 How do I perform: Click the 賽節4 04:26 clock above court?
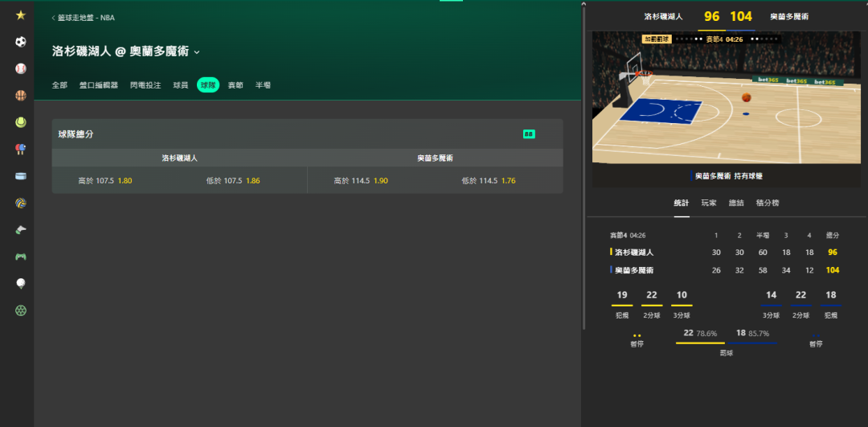tap(724, 39)
